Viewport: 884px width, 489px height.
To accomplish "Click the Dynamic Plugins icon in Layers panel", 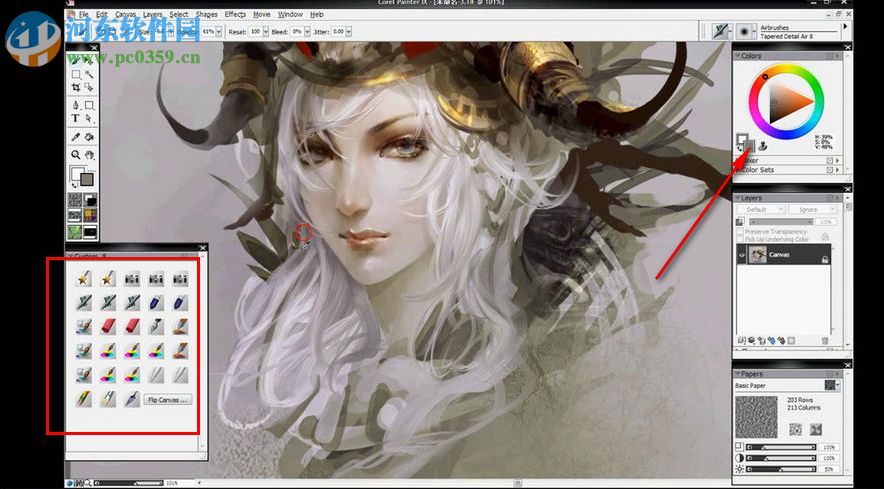I will click(x=751, y=341).
